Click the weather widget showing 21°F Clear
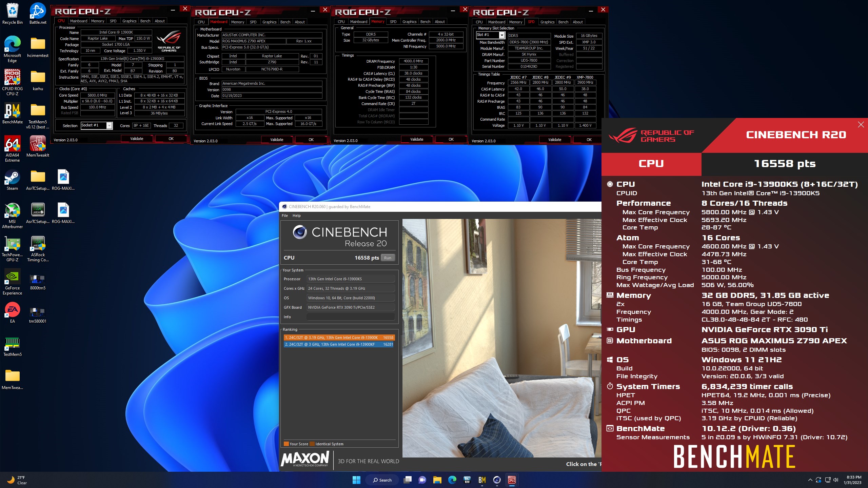This screenshot has width=868, height=488. point(18,480)
